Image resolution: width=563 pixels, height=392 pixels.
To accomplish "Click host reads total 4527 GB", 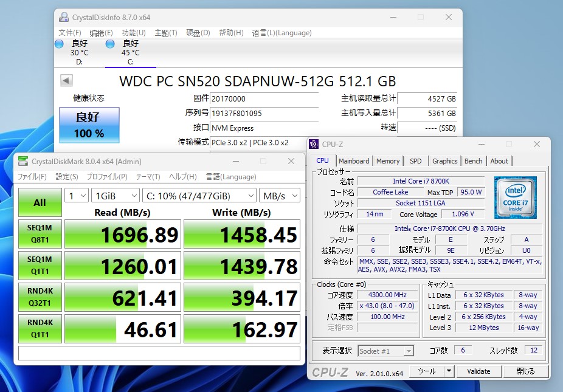I will (x=427, y=98).
